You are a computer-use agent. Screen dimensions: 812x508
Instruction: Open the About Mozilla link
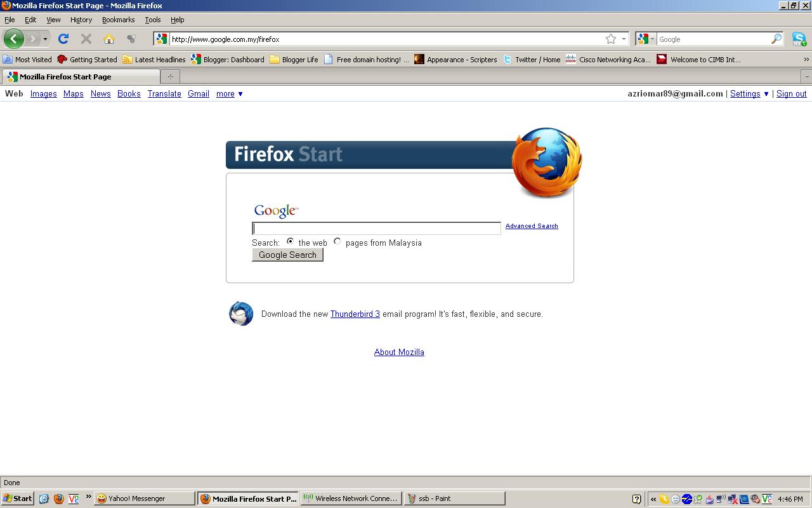399,352
